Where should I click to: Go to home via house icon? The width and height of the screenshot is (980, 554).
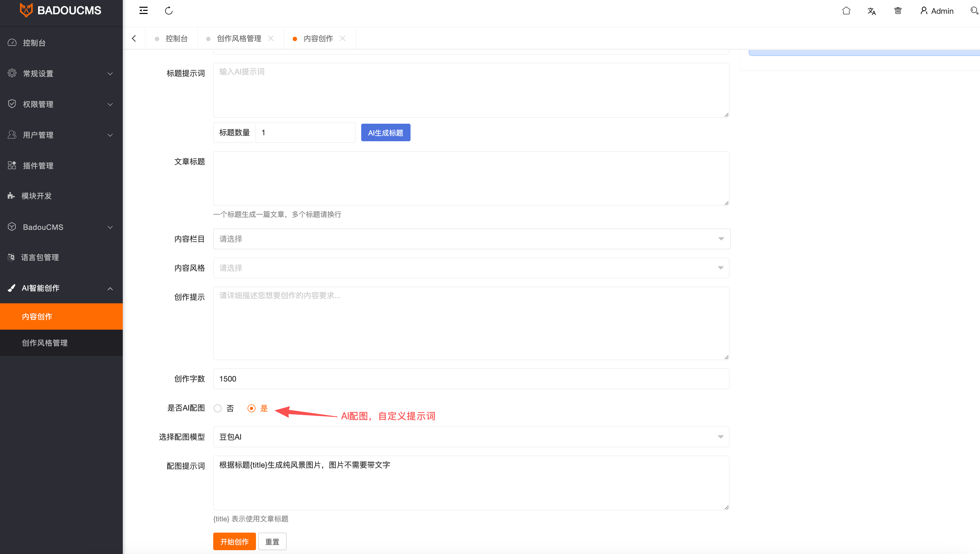click(846, 11)
